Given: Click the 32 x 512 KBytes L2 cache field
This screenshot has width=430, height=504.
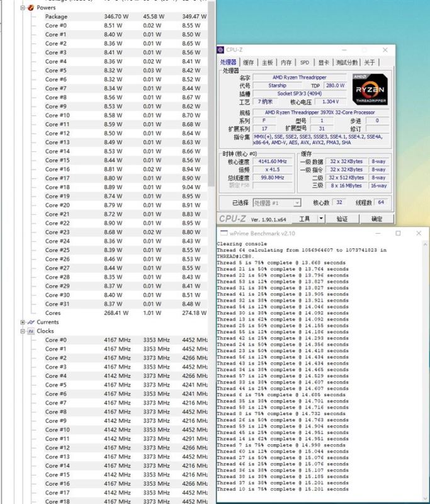Looking at the screenshot, I should click(x=346, y=178).
